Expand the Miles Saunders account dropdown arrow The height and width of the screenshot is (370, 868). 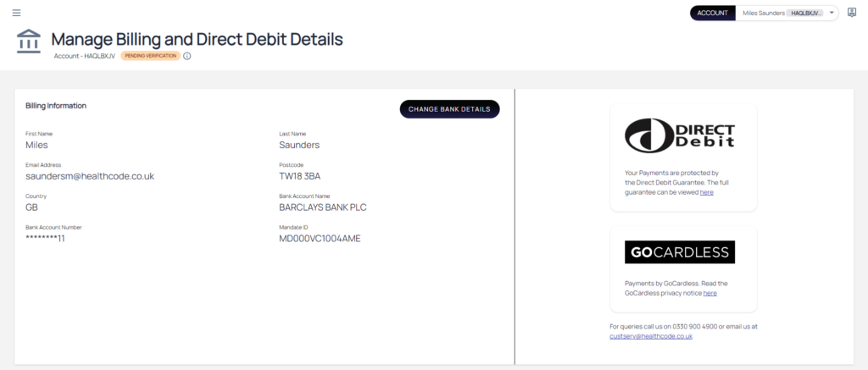click(x=832, y=13)
